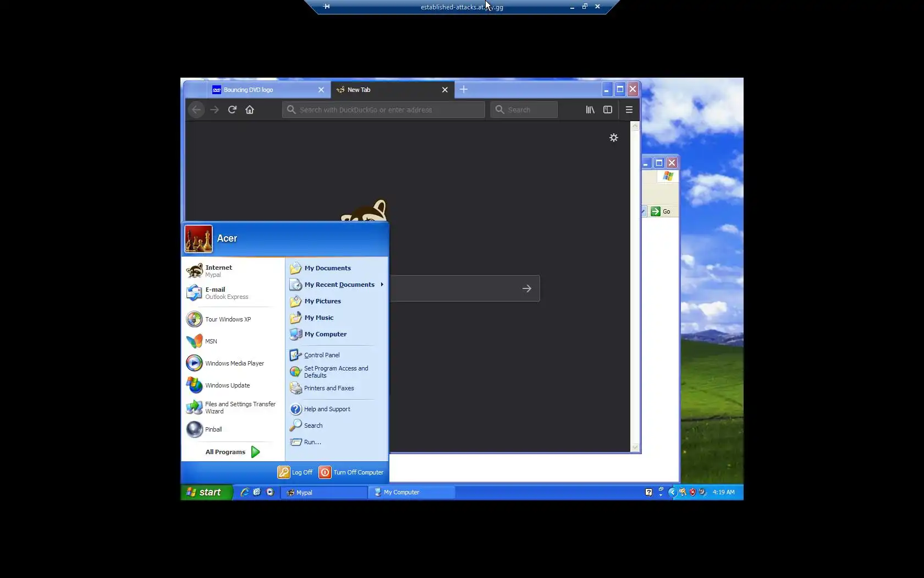The height and width of the screenshot is (578, 924).
Task: Open Search from the Start menu
Action: pos(337,426)
